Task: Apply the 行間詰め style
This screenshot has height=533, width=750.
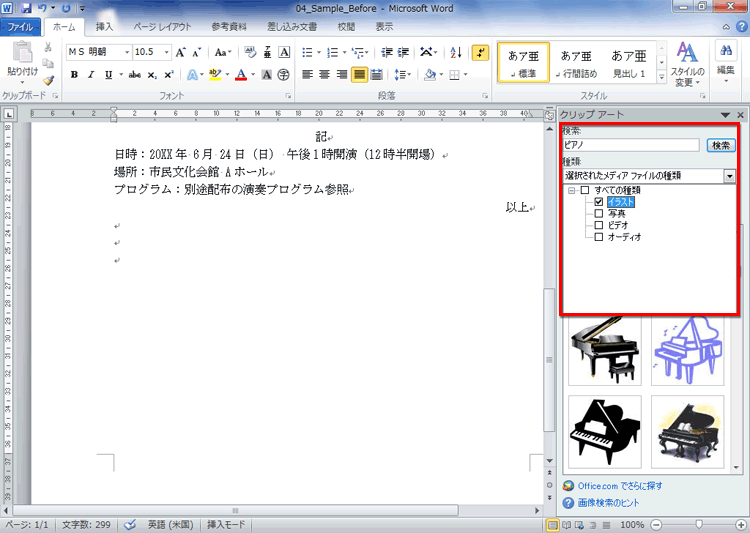Action: point(576,62)
